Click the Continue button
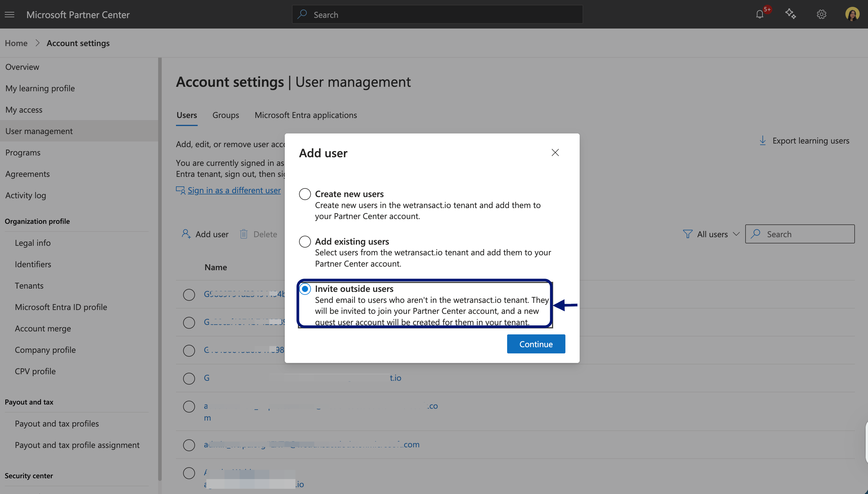Viewport: 868px width, 494px height. tap(536, 344)
